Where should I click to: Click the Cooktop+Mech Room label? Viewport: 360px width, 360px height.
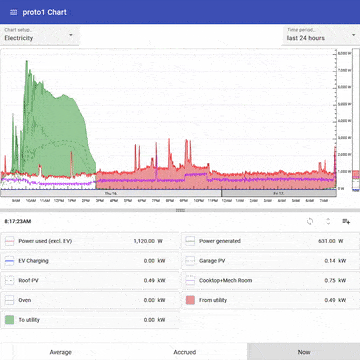tap(225, 280)
